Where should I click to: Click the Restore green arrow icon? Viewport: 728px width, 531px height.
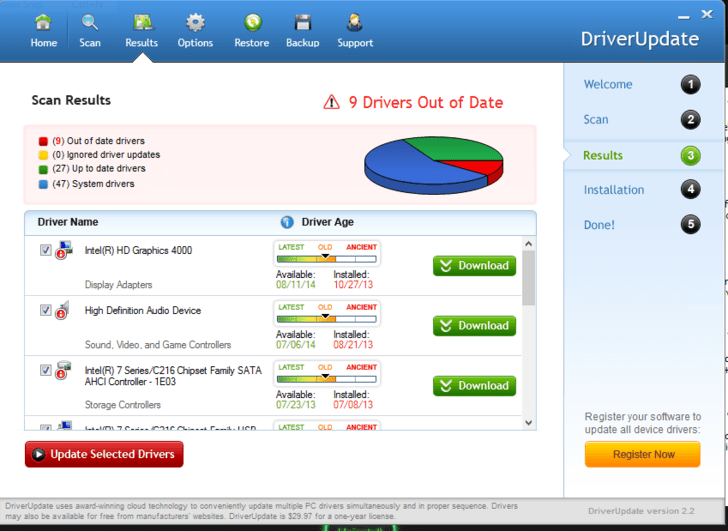[253, 22]
